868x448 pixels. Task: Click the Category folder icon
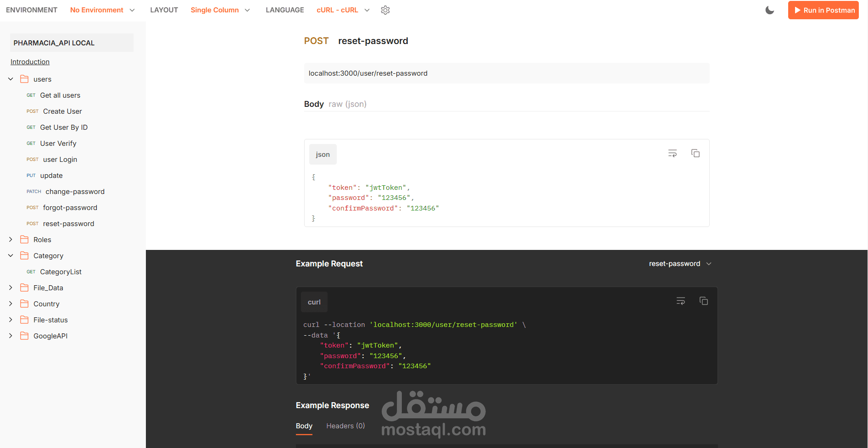click(24, 255)
